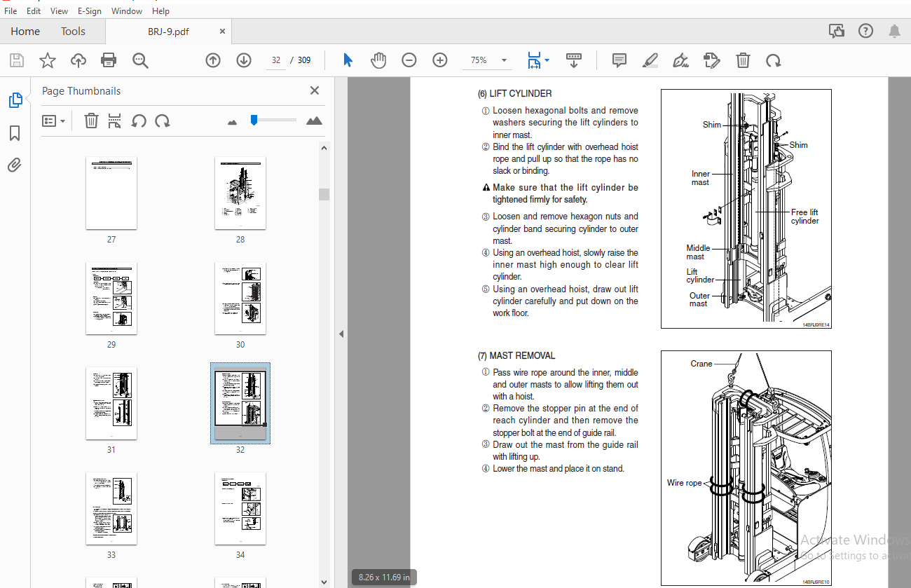Add a sticky note comment
911x588 pixels.
click(x=619, y=60)
